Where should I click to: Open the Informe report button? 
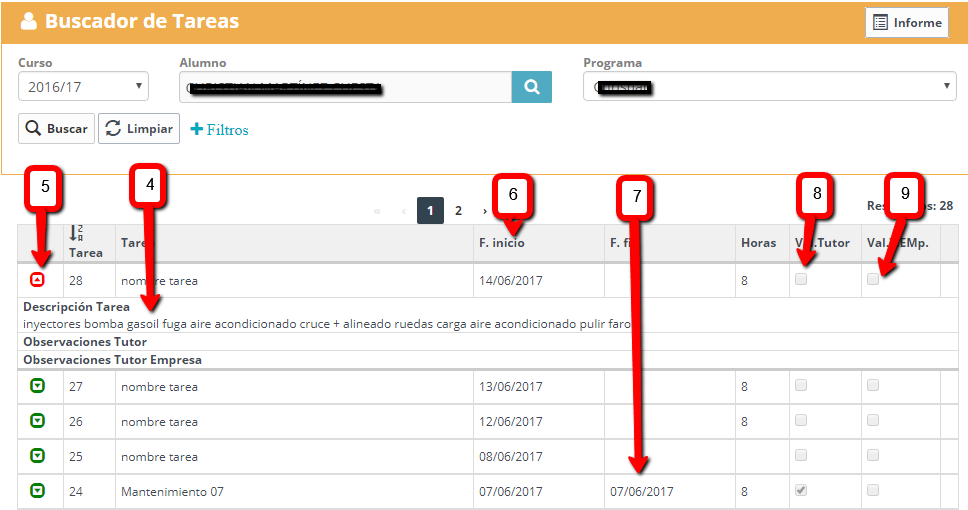coord(907,23)
